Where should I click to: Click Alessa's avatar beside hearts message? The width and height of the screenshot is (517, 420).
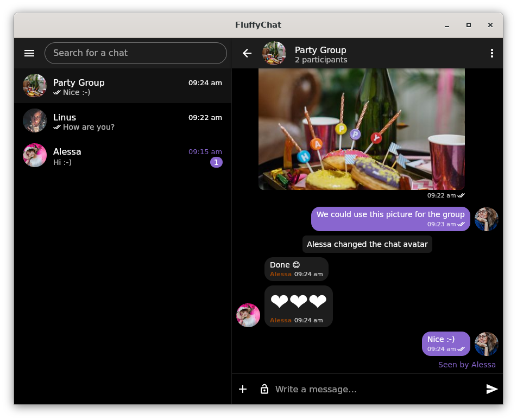[x=248, y=315]
